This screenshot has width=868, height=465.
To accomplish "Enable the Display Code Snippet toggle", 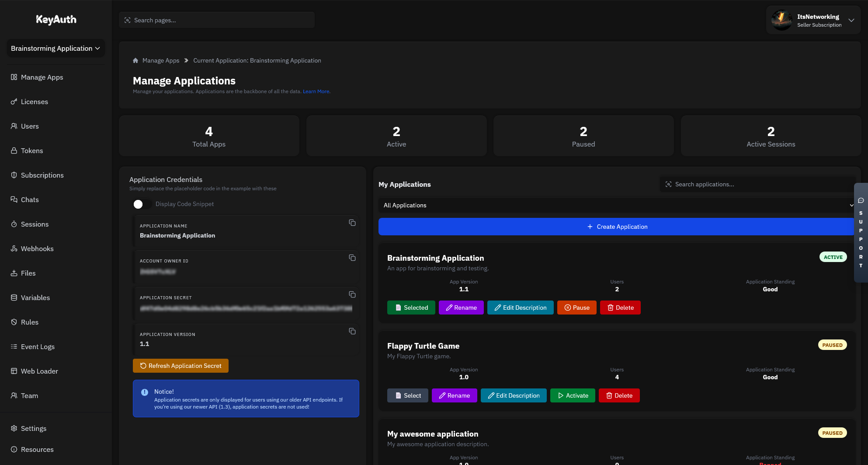I will pos(142,204).
